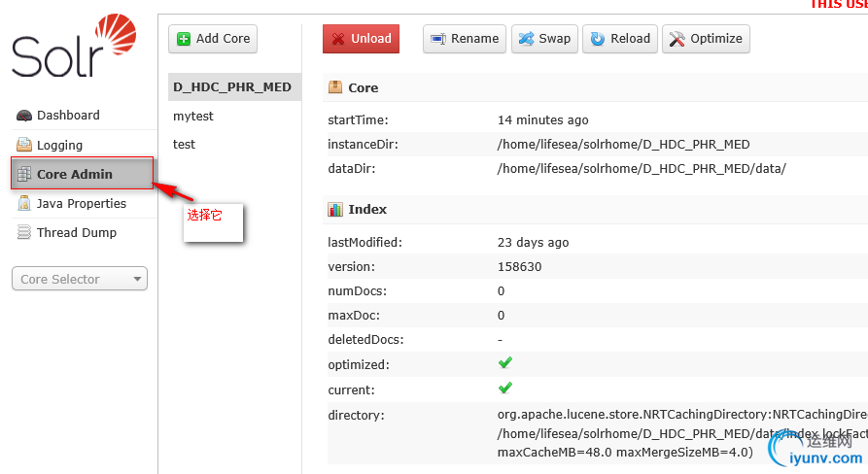Open Thread Dump page

[77, 232]
